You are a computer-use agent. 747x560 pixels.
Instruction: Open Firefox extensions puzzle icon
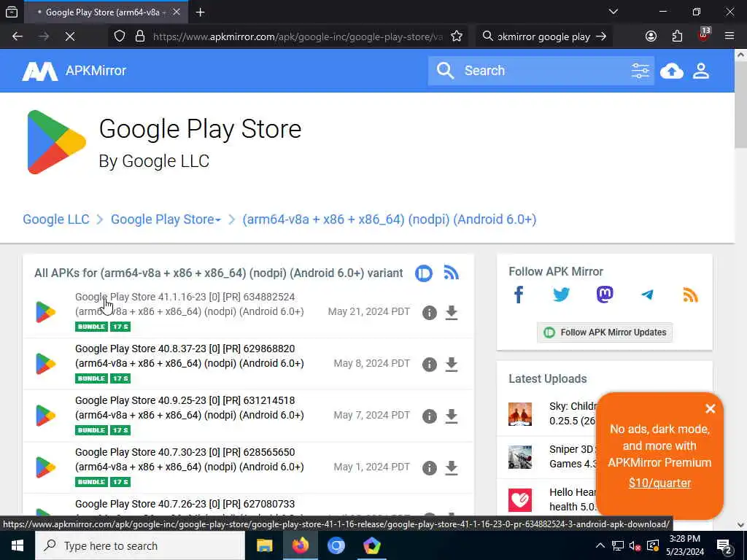[677, 36]
